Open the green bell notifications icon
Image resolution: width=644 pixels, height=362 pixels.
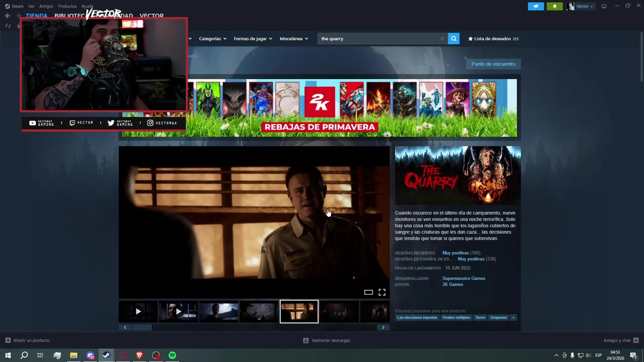coord(554,6)
